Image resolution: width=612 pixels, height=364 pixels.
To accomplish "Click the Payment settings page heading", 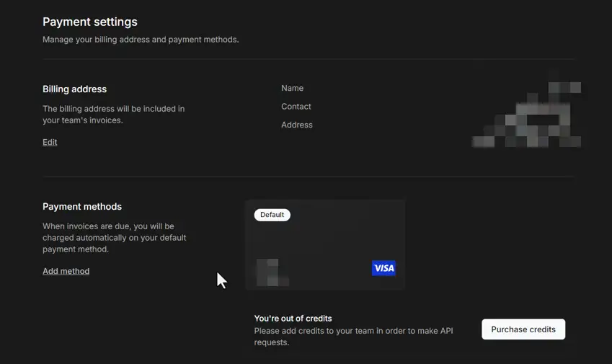I will tap(89, 22).
